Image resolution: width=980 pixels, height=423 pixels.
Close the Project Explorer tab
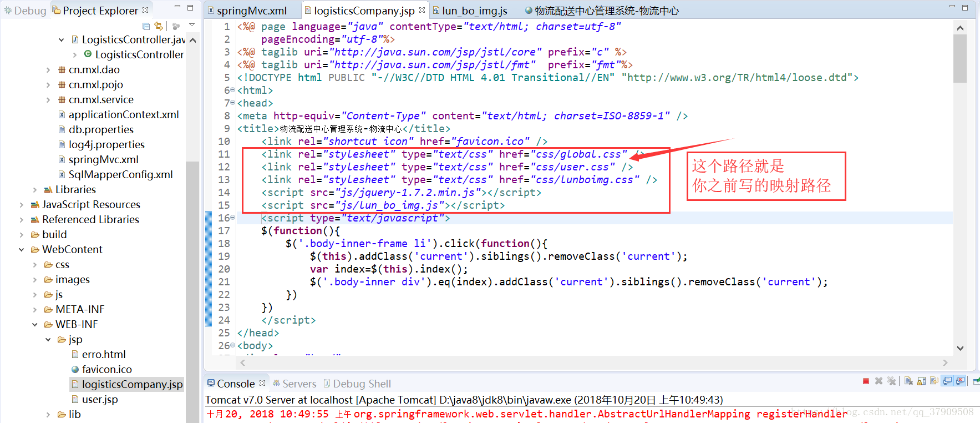coord(145,10)
